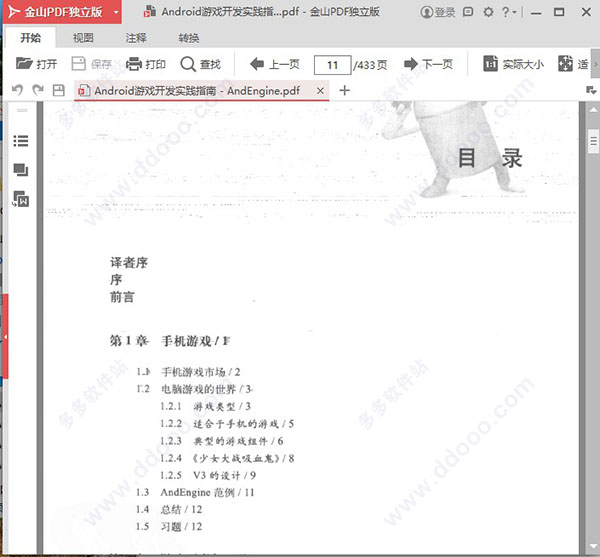Click the 1.5 习题 entry
The image size is (600, 557).
point(169,527)
